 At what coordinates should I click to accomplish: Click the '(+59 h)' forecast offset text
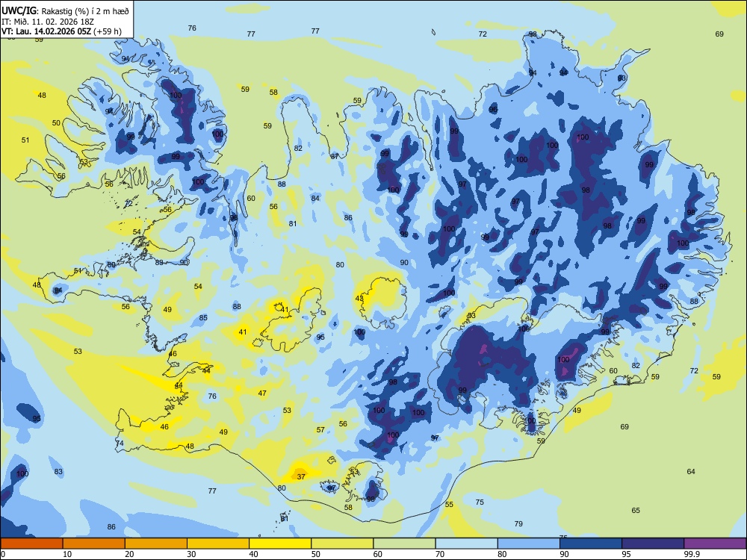pyautogui.click(x=108, y=31)
